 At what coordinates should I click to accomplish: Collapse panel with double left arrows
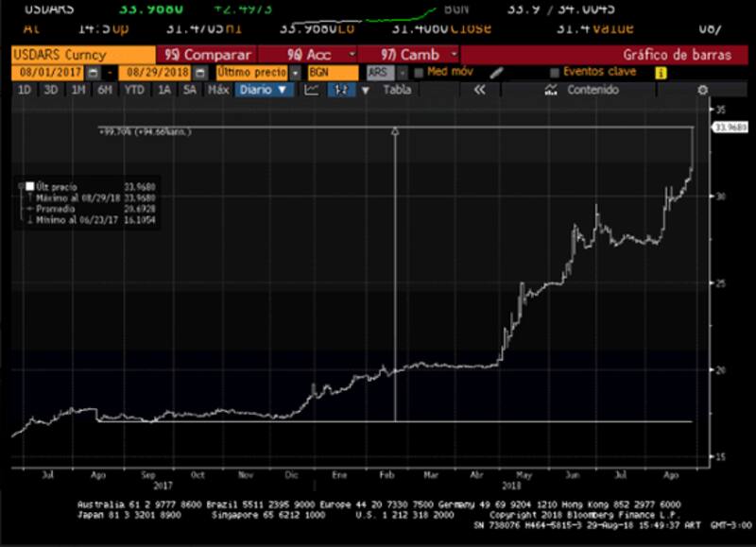(x=479, y=90)
